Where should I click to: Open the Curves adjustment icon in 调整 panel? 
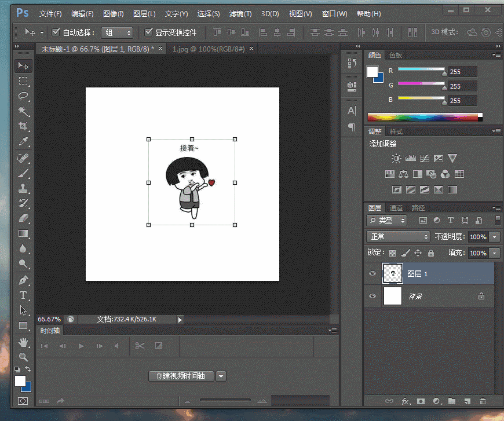[x=424, y=158]
